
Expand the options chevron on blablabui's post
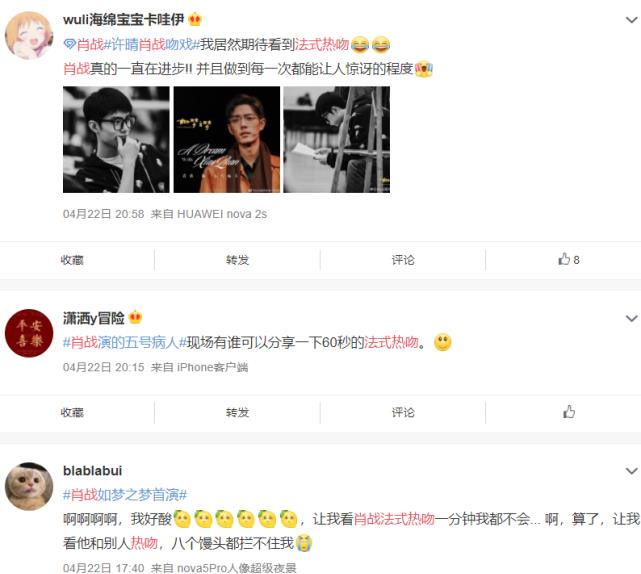[632, 471]
